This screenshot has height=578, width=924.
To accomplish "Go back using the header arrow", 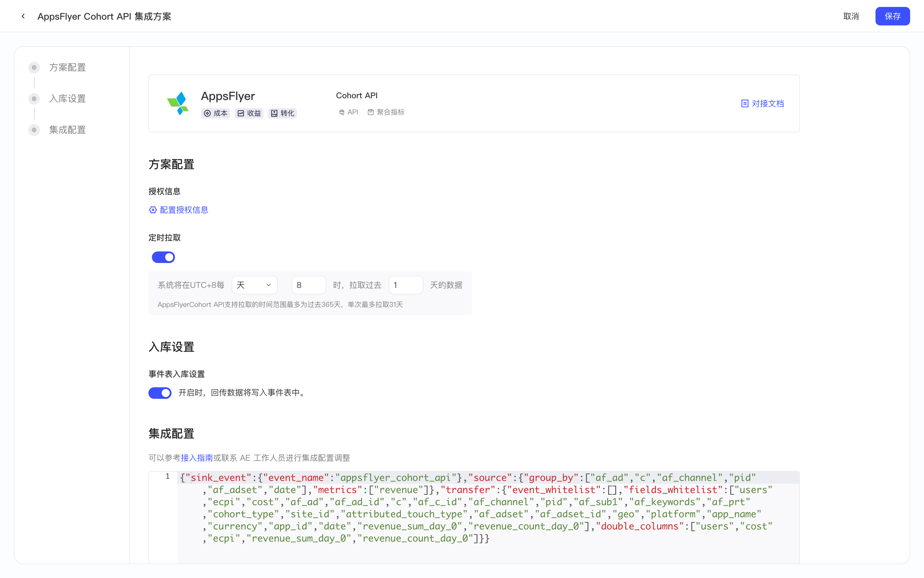I will tap(23, 16).
